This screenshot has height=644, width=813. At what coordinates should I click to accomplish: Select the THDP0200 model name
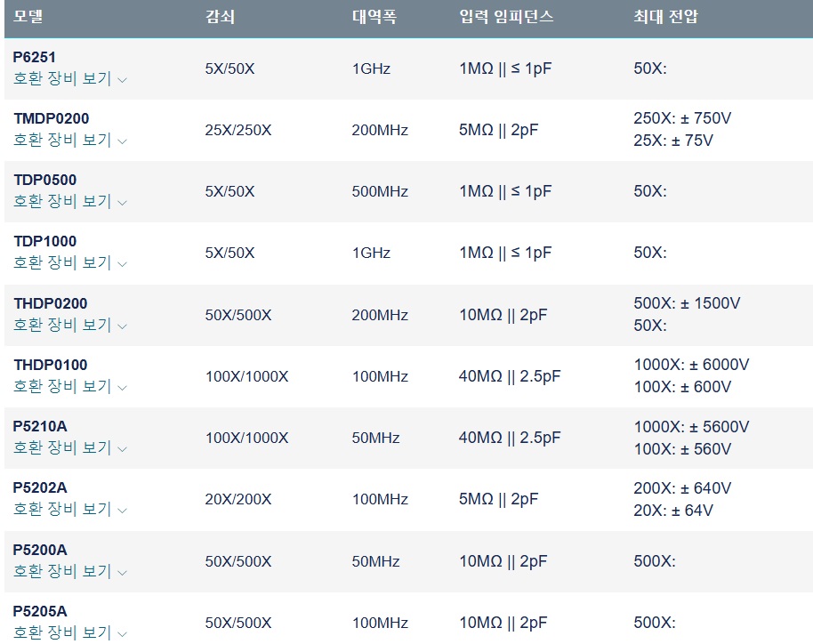click(51, 303)
